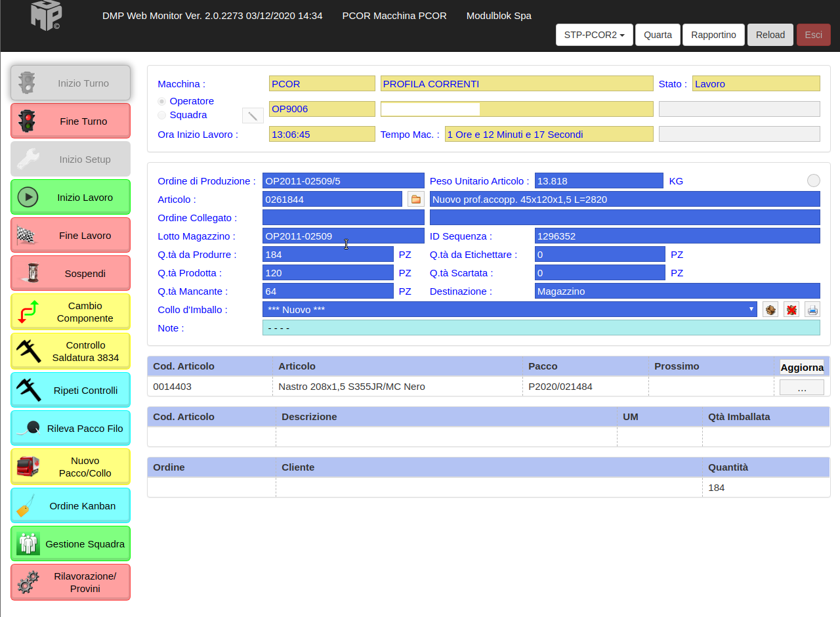
Task: Click into the Note field
Action: point(541,328)
